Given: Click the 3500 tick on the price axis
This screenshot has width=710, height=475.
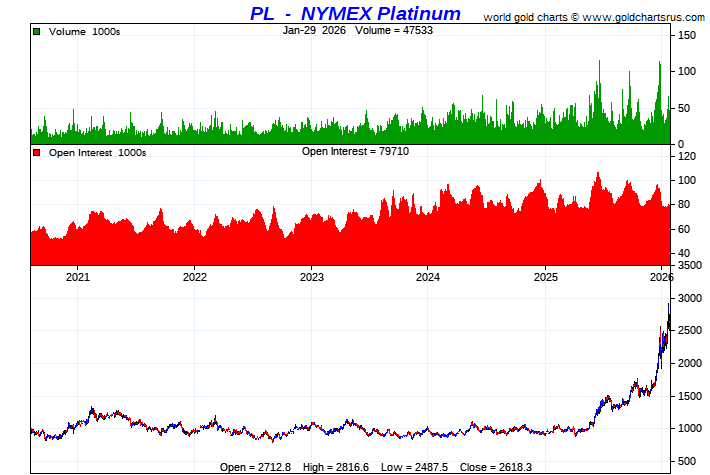Looking at the screenshot, I should click(x=690, y=265).
